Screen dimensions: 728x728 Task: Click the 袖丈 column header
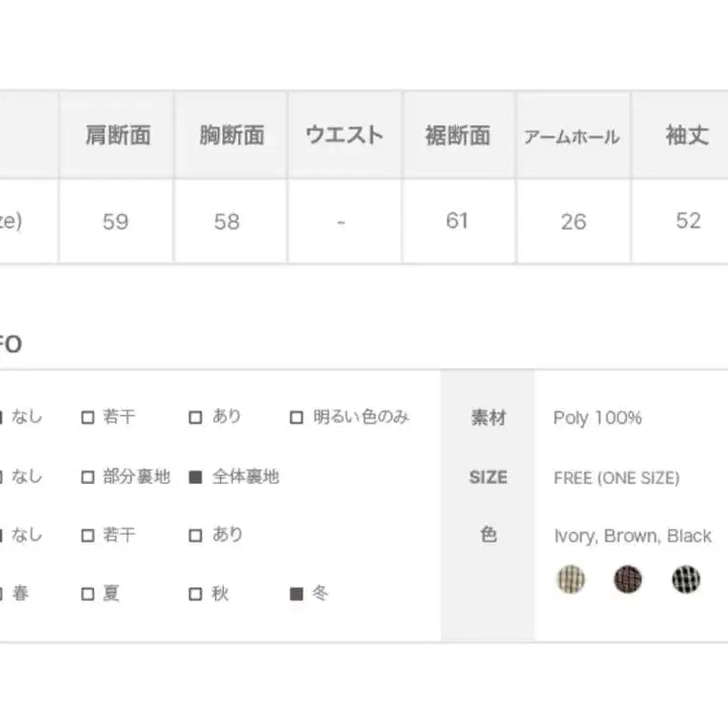pos(687,135)
